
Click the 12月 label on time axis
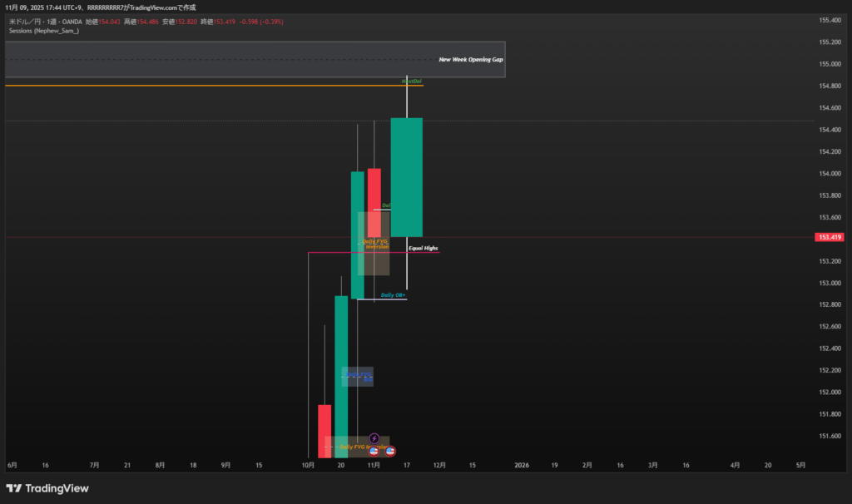click(440, 466)
